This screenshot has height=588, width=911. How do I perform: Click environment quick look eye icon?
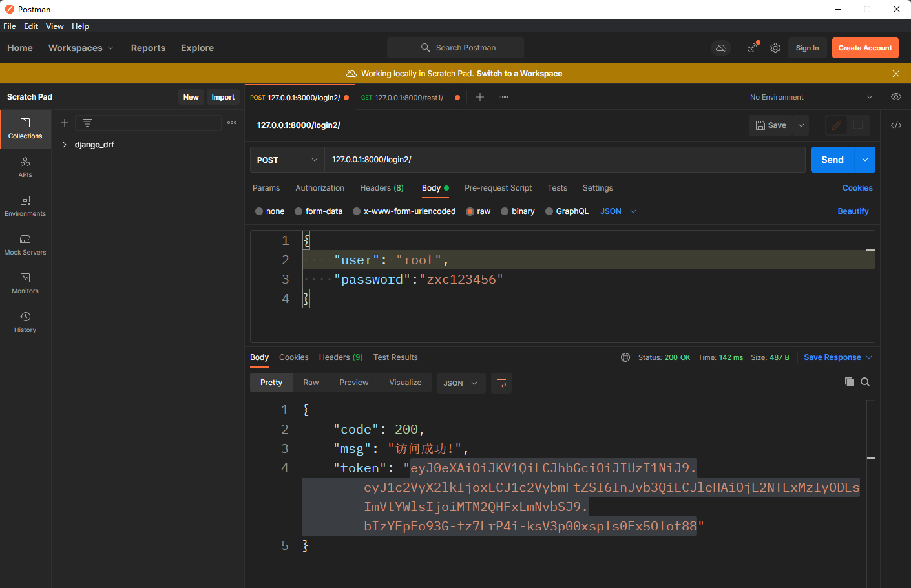pyautogui.click(x=895, y=97)
